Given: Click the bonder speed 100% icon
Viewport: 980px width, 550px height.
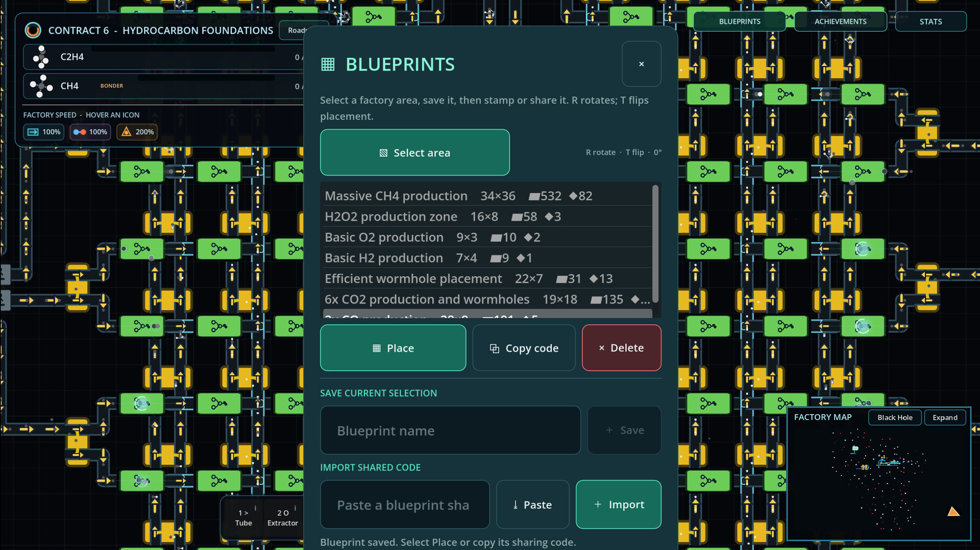Looking at the screenshot, I should pyautogui.click(x=90, y=132).
